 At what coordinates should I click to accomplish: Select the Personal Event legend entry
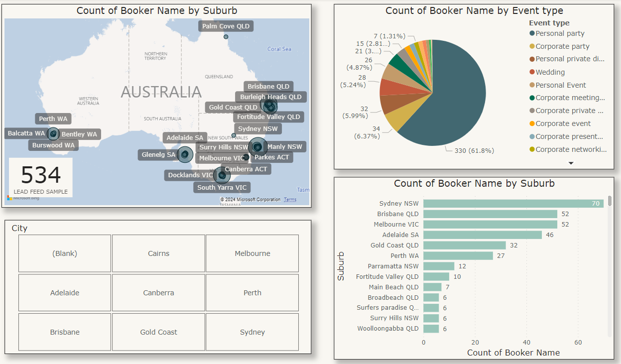[560, 85]
